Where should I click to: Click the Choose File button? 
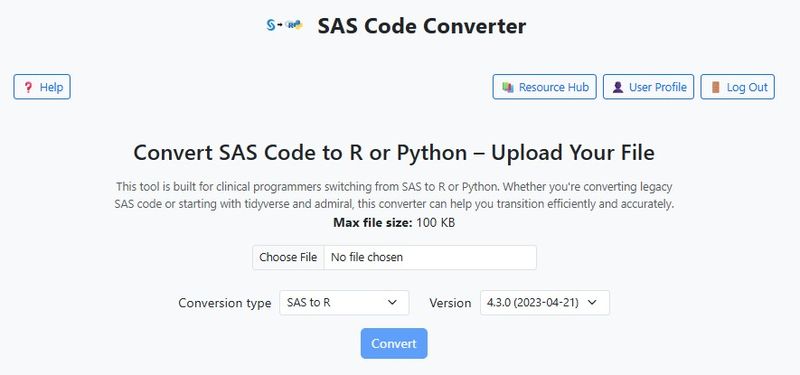click(x=288, y=257)
